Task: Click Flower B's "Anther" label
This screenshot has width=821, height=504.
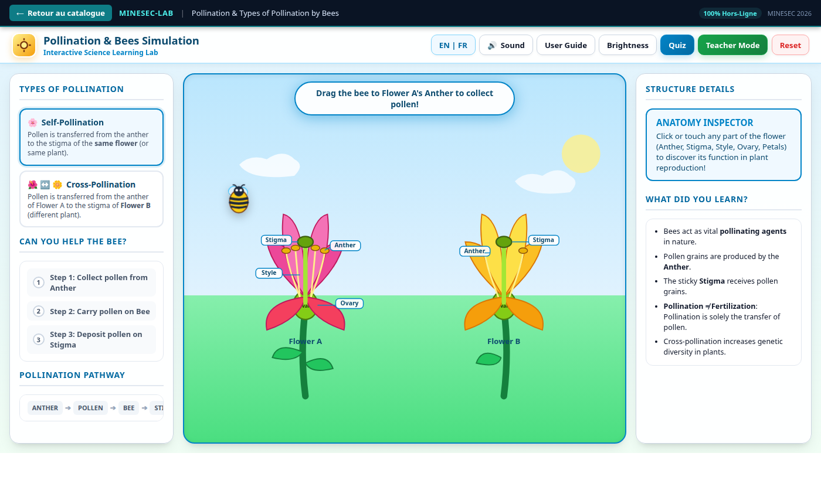Action: point(474,251)
